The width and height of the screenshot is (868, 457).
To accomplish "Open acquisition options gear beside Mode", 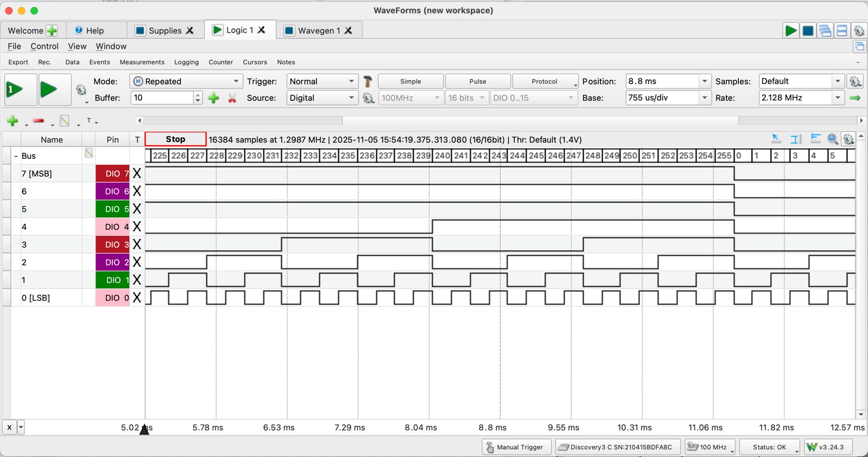I will pyautogui.click(x=81, y=90).
